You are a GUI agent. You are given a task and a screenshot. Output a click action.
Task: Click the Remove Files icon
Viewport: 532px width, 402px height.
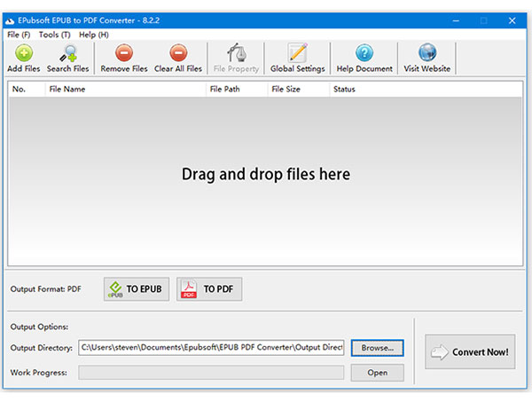(124, 53)
